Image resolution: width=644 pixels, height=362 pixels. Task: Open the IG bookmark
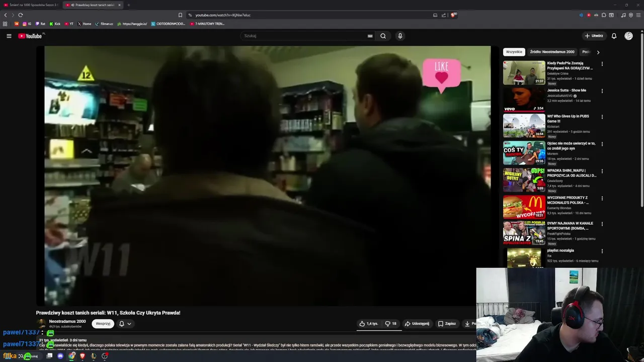27,24
